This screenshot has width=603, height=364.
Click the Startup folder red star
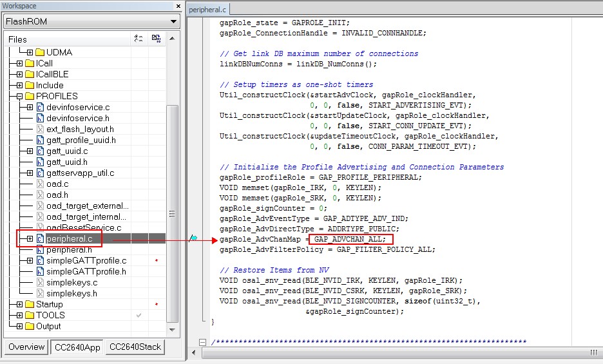point(157,304)
